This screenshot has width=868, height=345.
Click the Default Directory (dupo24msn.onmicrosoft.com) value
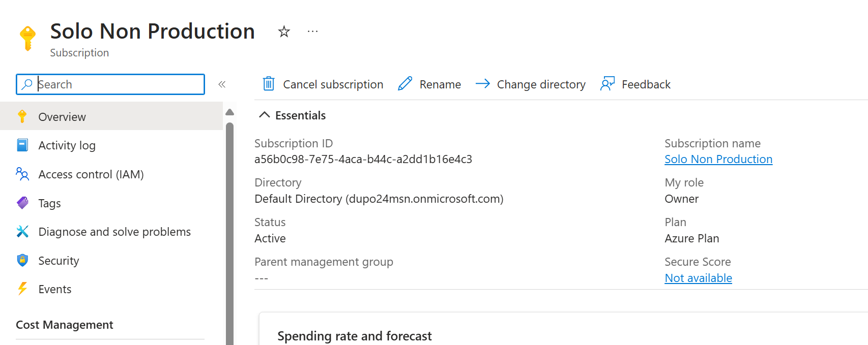pyautogui.click(x=379, y=199)
